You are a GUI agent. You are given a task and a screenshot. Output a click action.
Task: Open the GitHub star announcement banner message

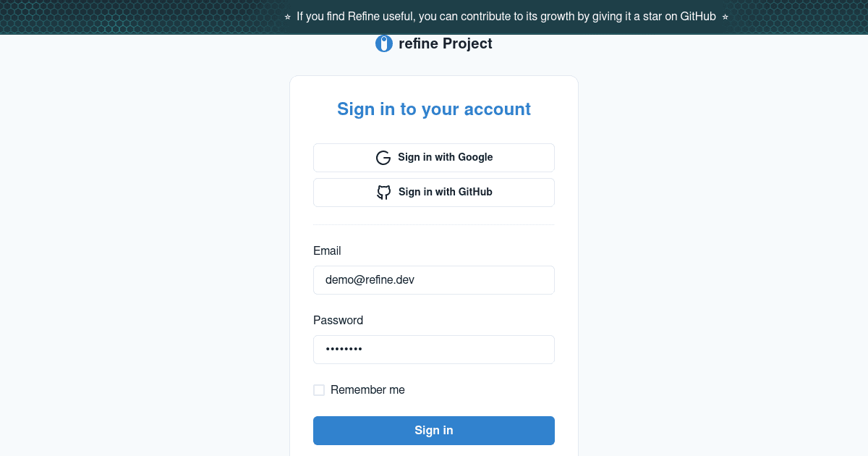(x=506, y=17)
